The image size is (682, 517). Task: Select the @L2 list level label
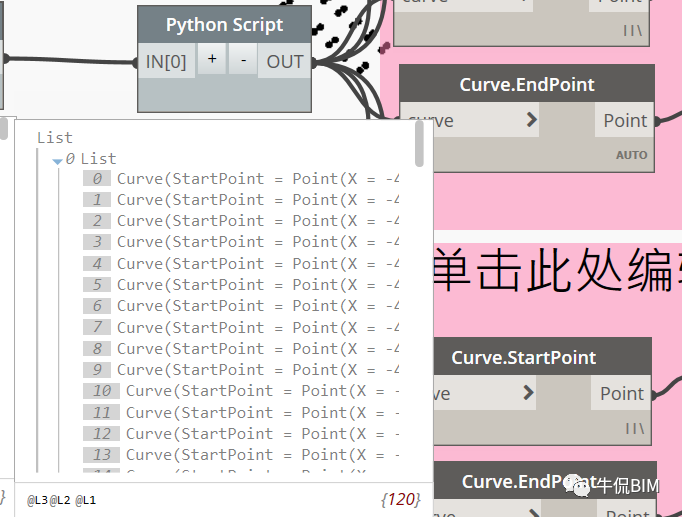[x=60, y=500]
